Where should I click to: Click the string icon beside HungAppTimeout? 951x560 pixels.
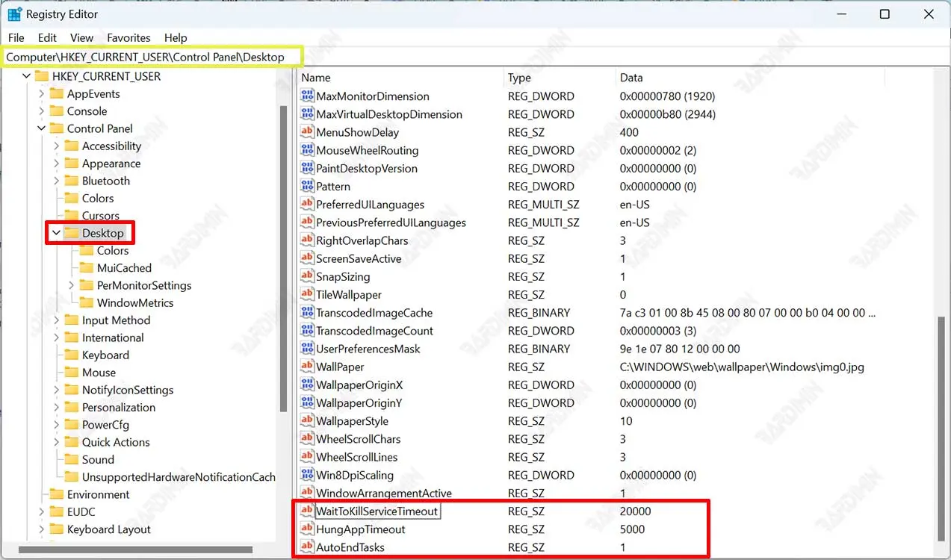tap(306, 529)
